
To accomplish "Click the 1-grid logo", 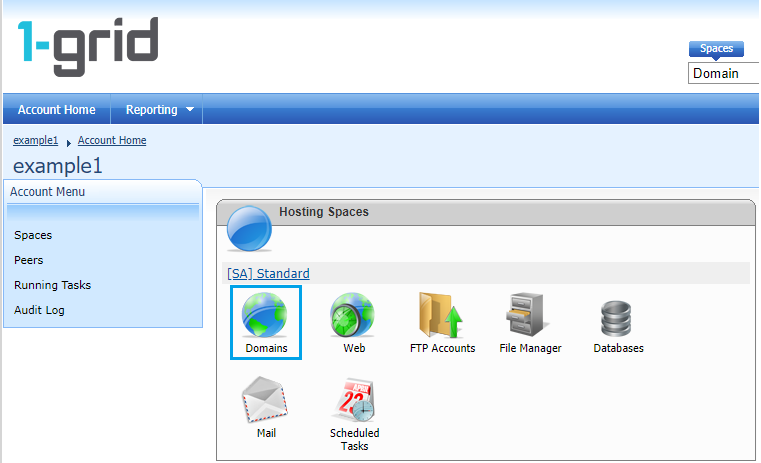I will tap(88, 47).
